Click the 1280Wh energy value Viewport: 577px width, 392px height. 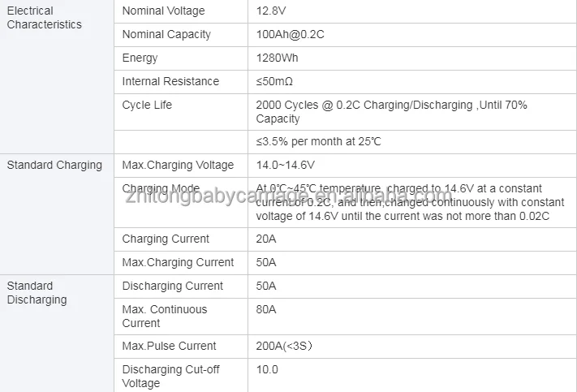(x=276, y=58)
